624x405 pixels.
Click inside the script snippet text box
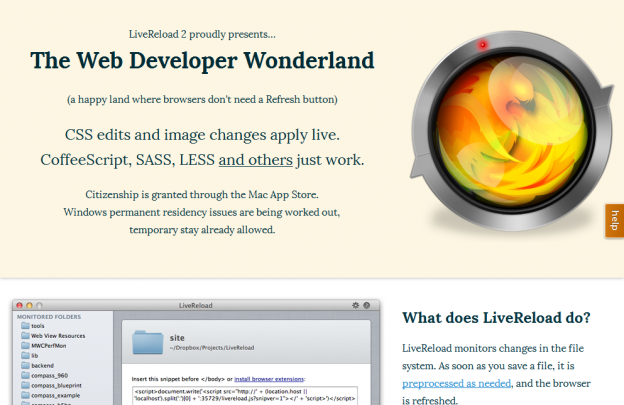tap(245, 395)
